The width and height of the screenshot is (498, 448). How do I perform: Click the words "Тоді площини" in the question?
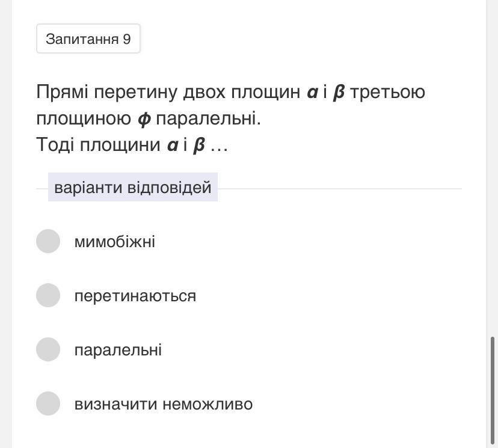(x=98, y=145)
